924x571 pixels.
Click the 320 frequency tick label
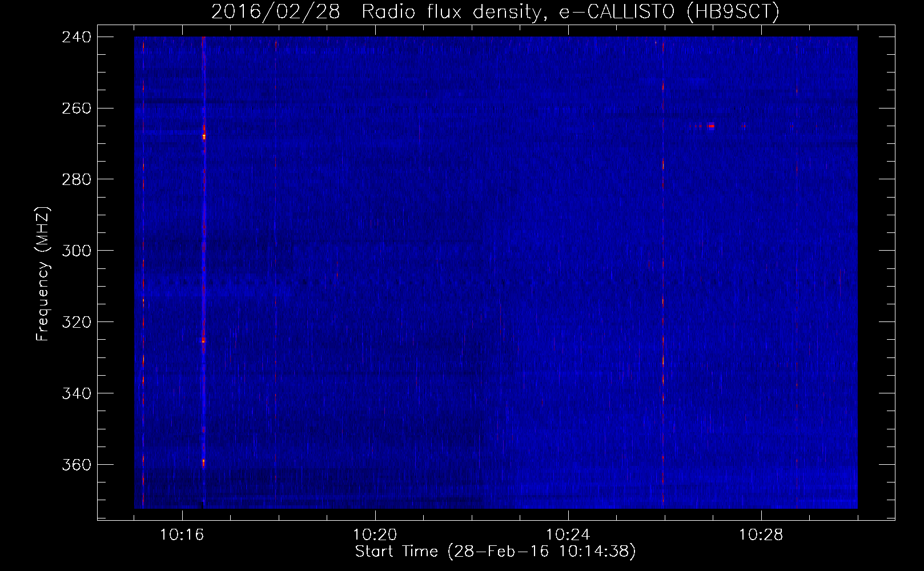coord(76,323)
